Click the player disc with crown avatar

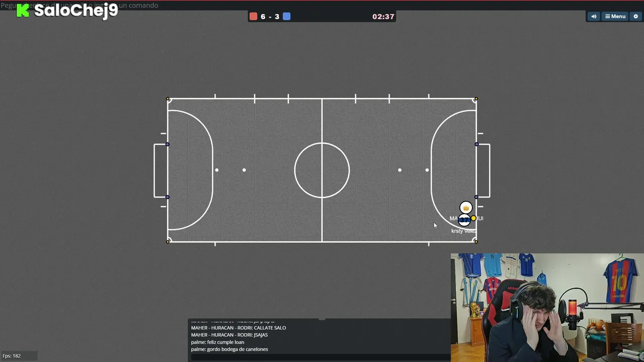coord(466,208)
